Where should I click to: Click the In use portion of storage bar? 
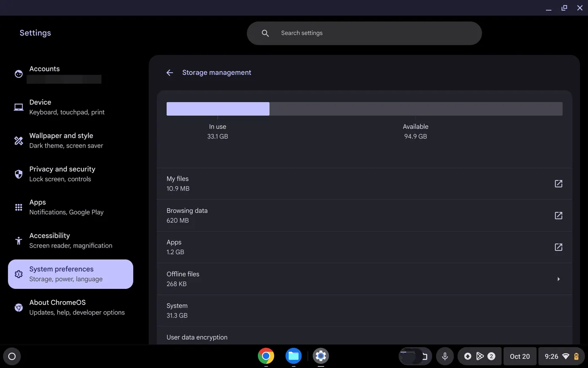tap(218, 109)
